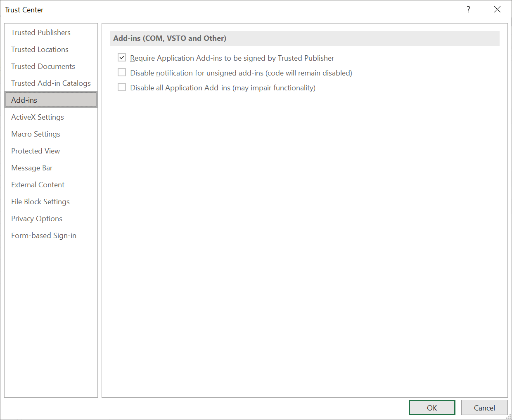Viewport: 512px width, 420px height.
Task: Click the Add-ins (COM, VSTO and Other) header
Action: [x=305, y=38]
